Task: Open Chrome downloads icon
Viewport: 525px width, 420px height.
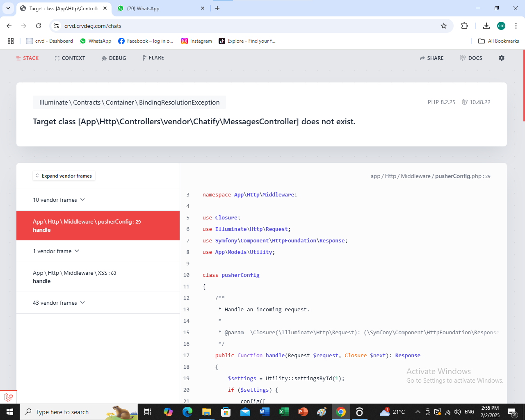Action: 486,26
